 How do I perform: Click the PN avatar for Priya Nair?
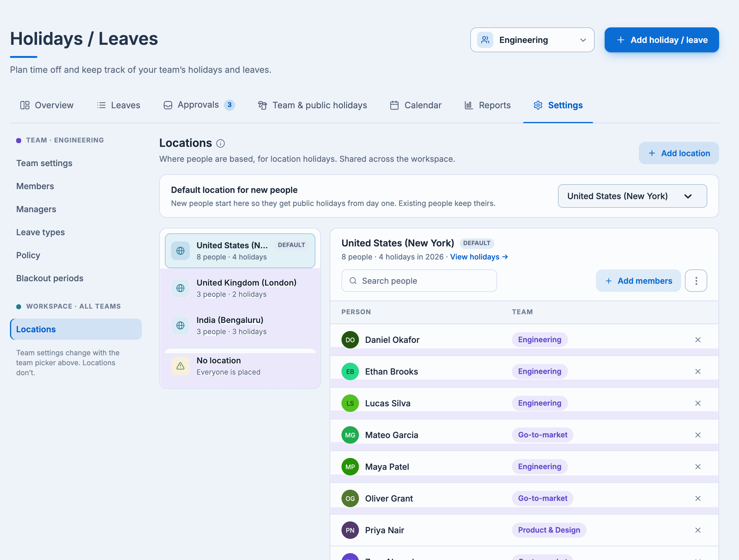350,530
